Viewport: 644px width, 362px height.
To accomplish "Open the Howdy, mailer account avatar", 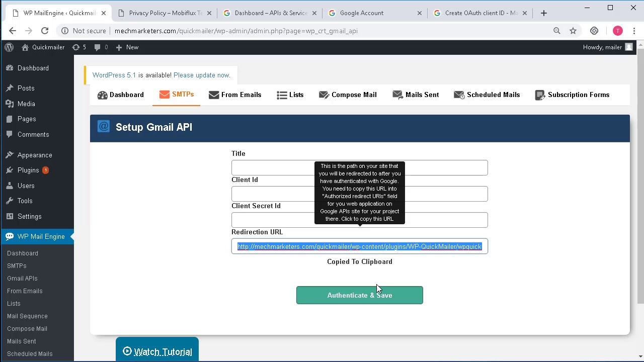I will click(629, 47).
